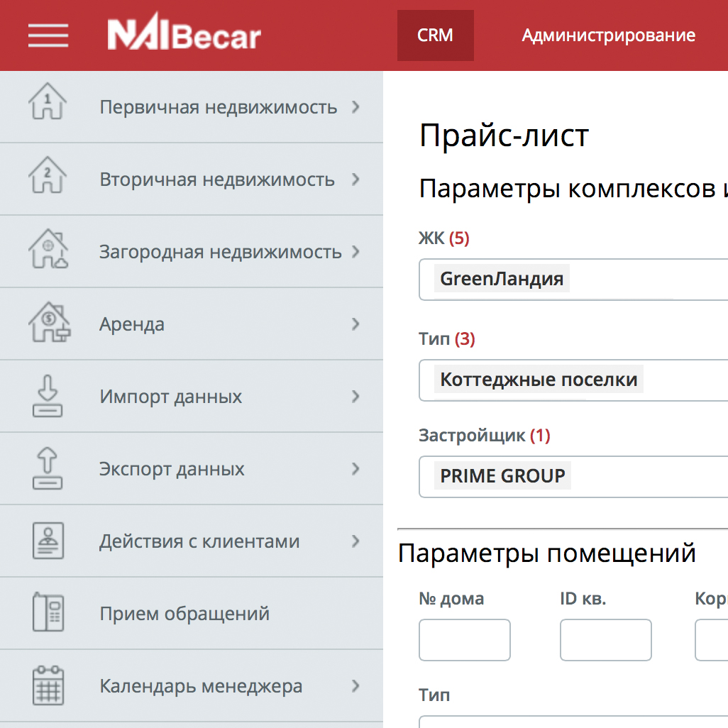
Task: Open Вторичная недвижимость menu item
Action: (x=192, y=180)
